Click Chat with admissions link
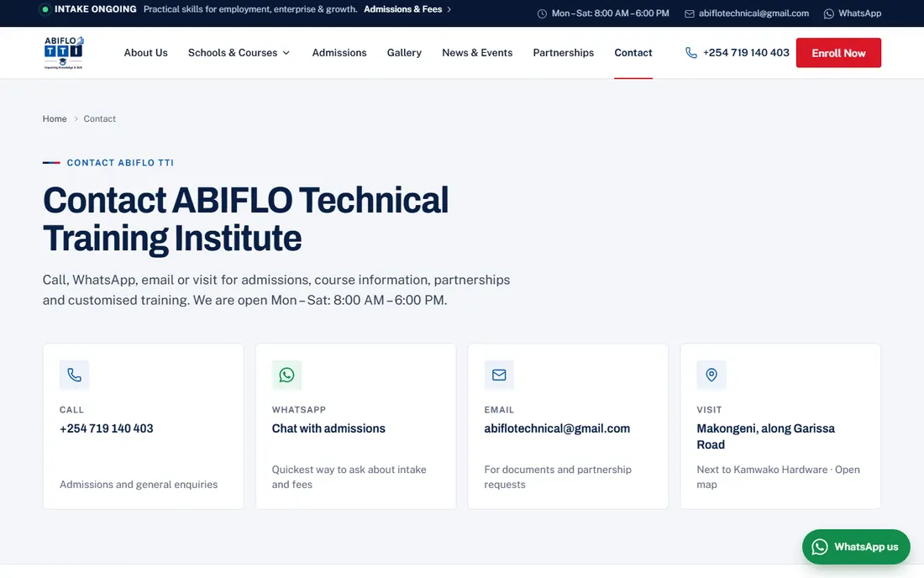 point(328,428)
